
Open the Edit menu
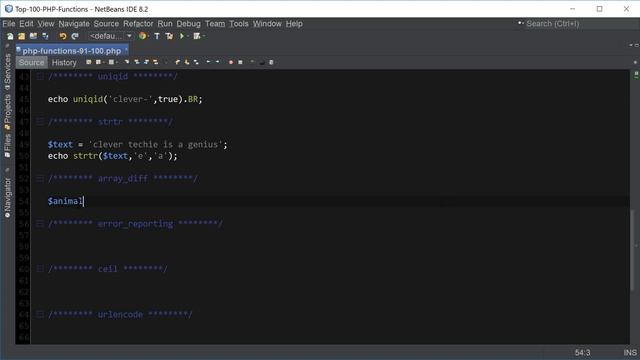pos(26,24)
